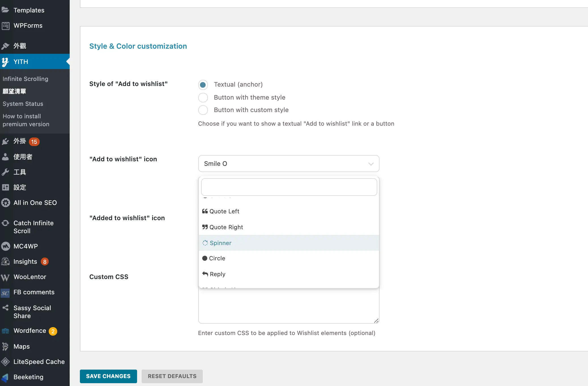Click the 設定 settings icon
The image size is (588, 386).
tap(5, 187)
